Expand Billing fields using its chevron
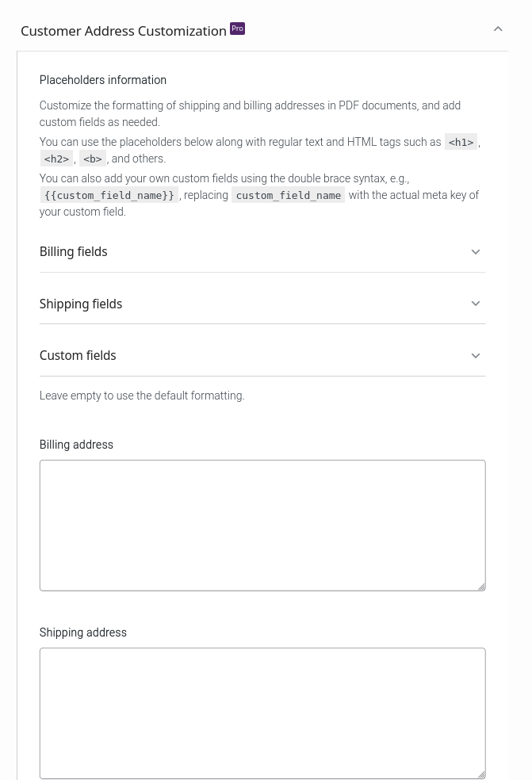The height and width of the screenshot is (780, 532). click(476, 252)
